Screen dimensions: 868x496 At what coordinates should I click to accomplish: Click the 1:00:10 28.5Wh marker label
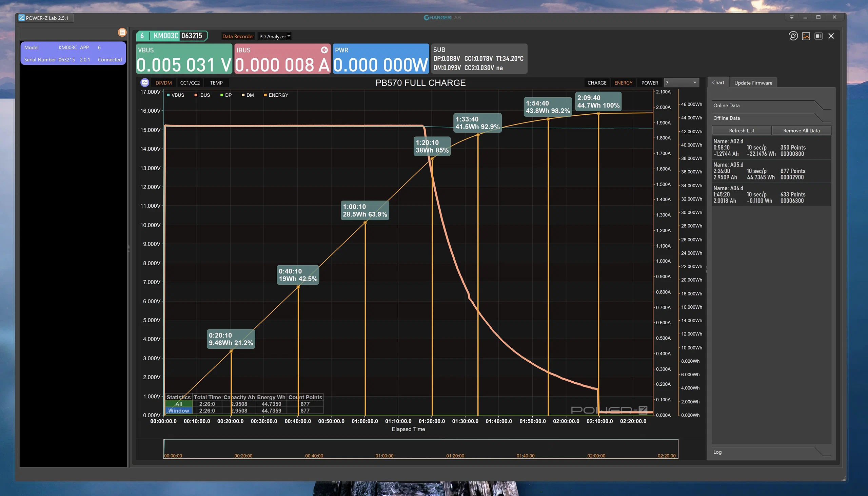click(365, 211)
